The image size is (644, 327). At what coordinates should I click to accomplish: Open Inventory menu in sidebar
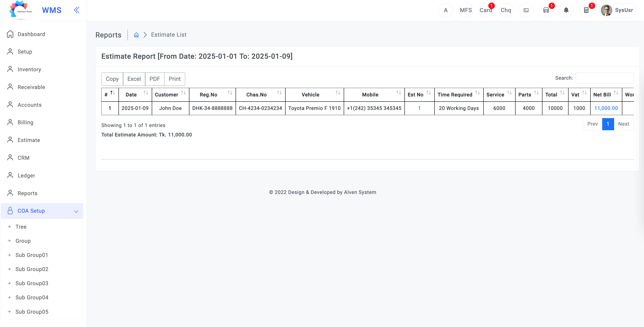(x=42, y=70)
